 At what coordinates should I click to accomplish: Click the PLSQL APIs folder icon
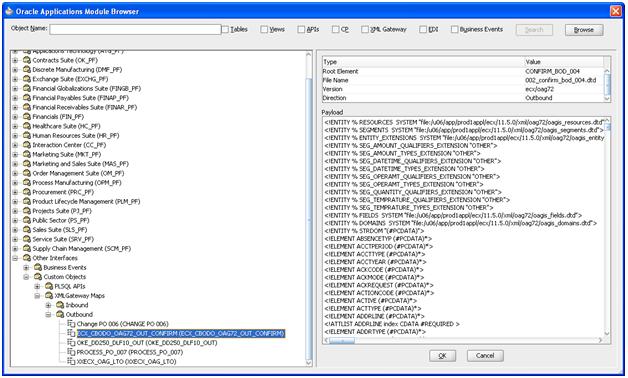pos(49,286)
